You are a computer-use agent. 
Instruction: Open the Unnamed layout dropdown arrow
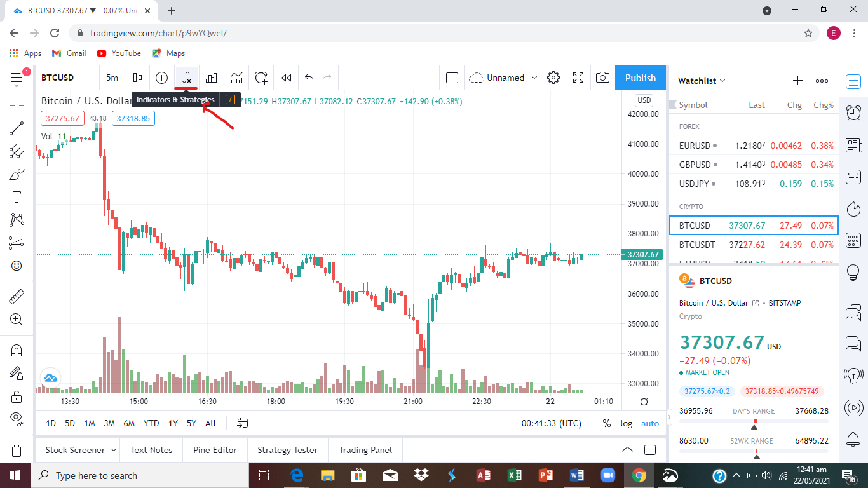tap(534, 78)
